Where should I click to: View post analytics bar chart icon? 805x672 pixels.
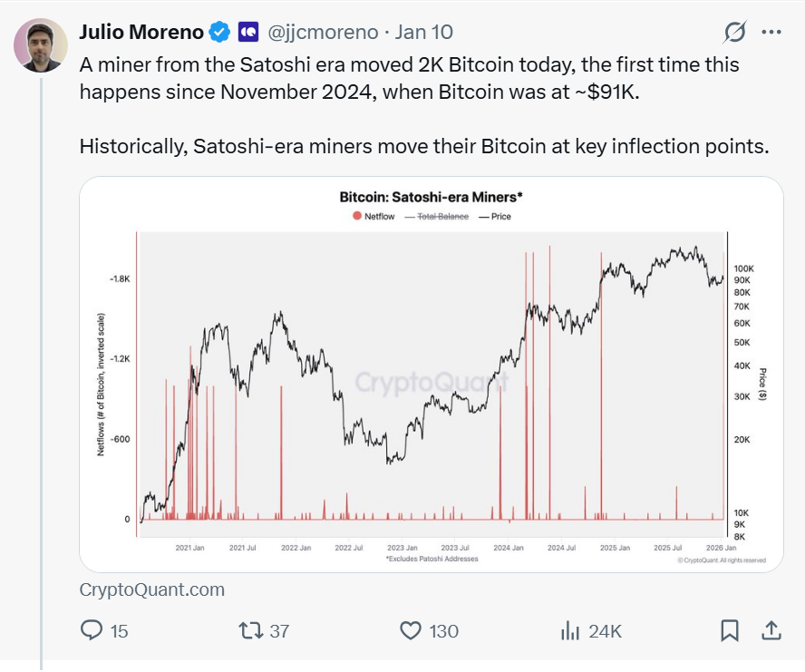click(570, 630)
